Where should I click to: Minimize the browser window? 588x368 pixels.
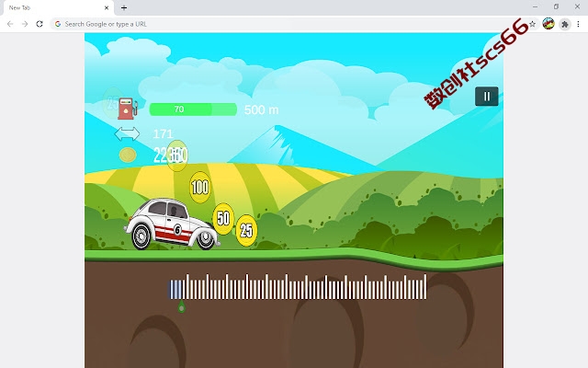coord(535,6)
